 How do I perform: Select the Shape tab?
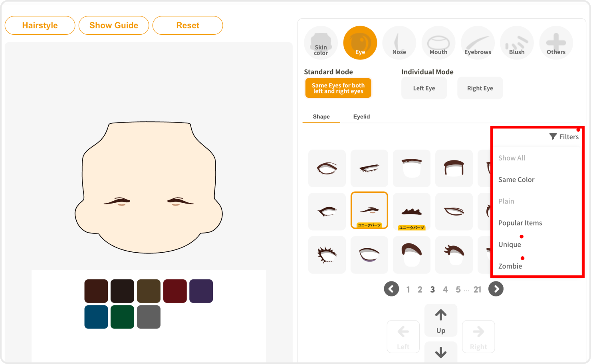pyautogui.click(x=321, y=117)
